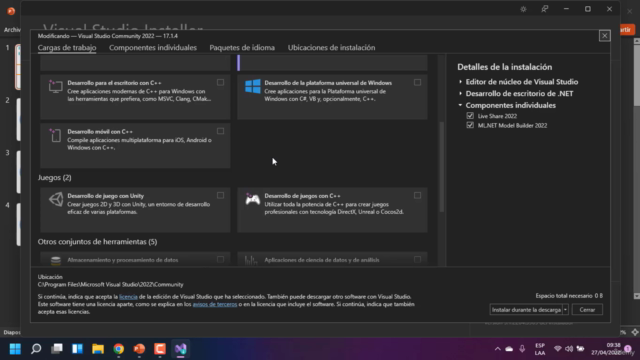This screenshot has width=640, height=360.
Task: Check the Desarrollo de juego con Unity box
Action: coord(220,196)
